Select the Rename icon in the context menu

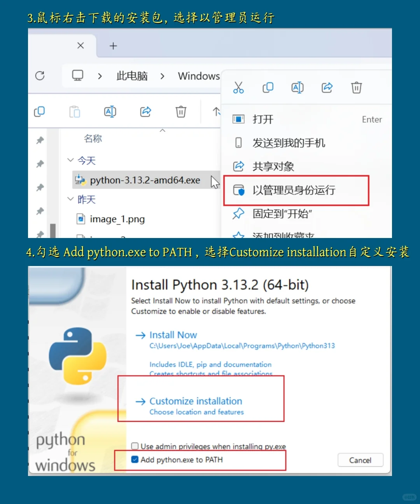tap(297, 87)
